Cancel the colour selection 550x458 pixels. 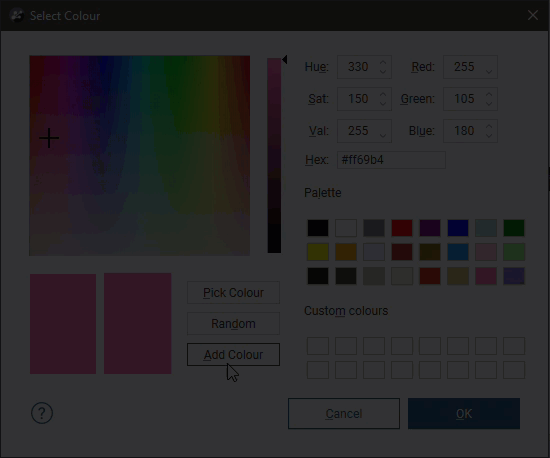click(x=344, y=413)
